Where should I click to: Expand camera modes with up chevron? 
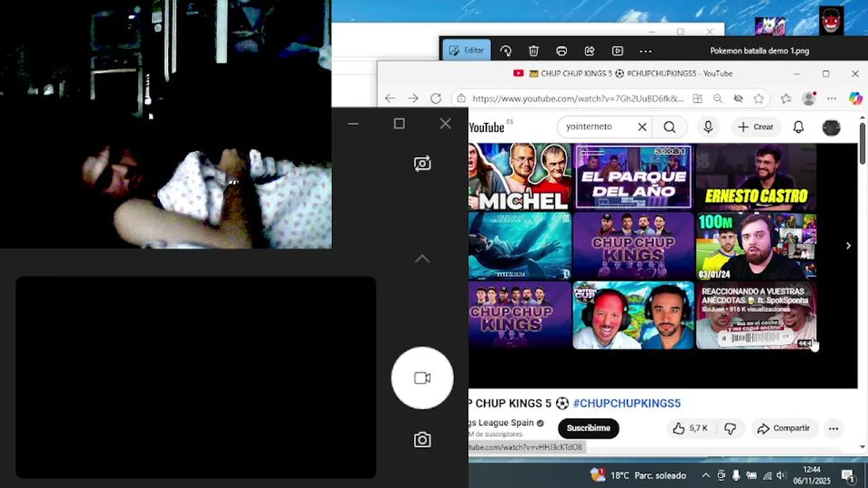coord(422,259)
